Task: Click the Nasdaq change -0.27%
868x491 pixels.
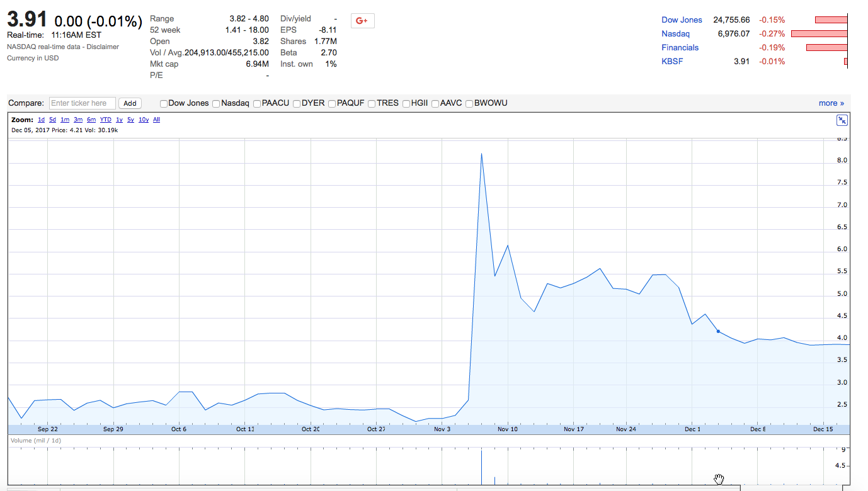Action: tap(772, 34)
